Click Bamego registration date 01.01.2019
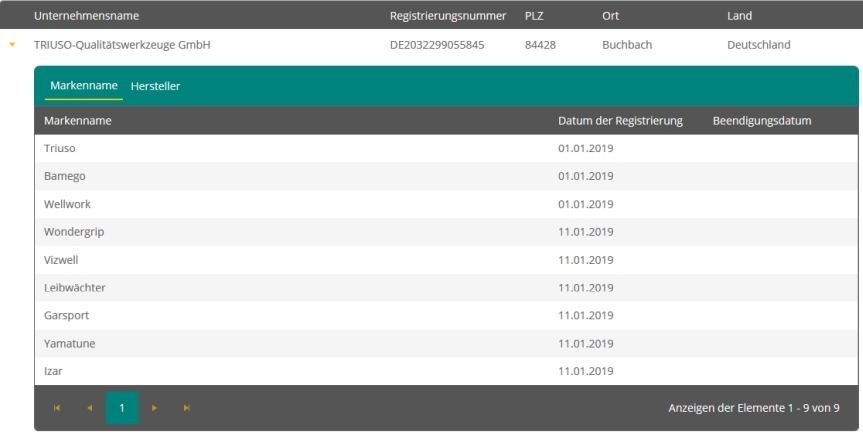 pyautogui.click(x=586, y=176)
